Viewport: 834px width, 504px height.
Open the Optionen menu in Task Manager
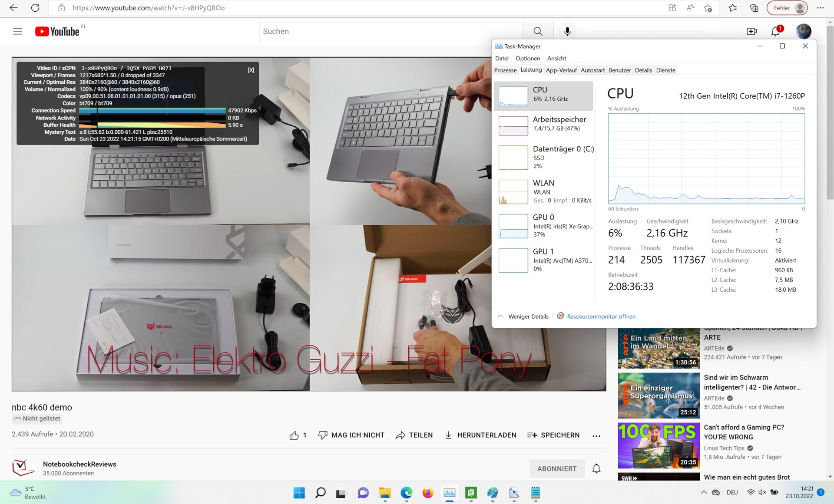click(527, 58)
